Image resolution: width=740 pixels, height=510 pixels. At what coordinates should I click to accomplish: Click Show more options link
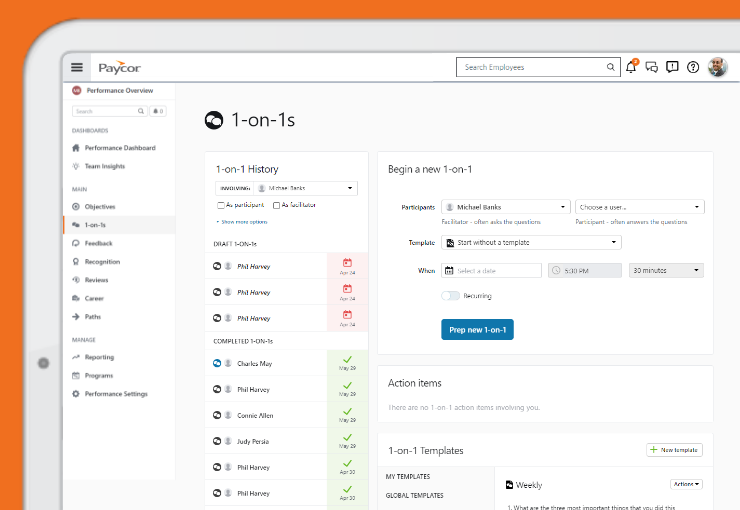[242, 222]
